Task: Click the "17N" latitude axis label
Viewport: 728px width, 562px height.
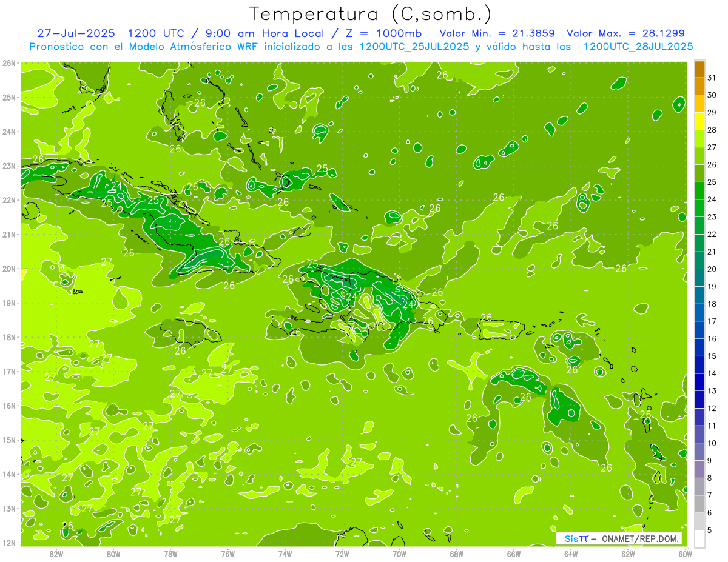Action: click(x=9, y=371)
